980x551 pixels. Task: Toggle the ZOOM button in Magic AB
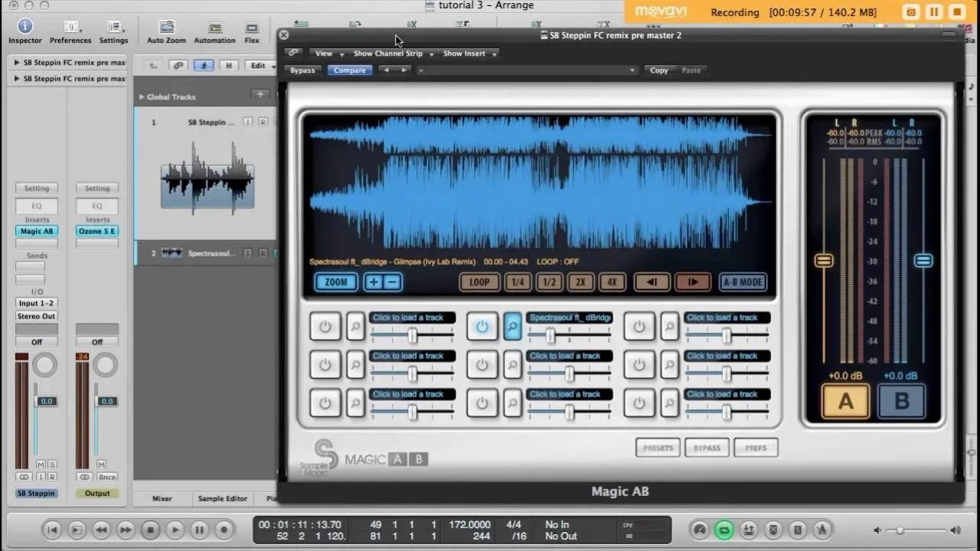point(336,282)
